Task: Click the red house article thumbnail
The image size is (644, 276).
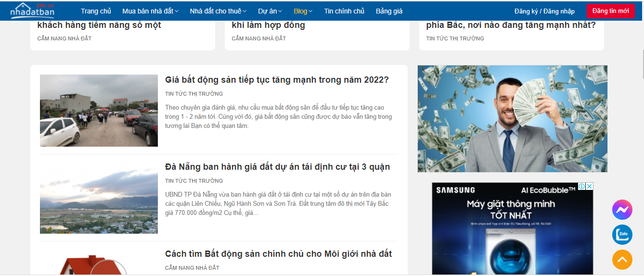Action: 99,262
